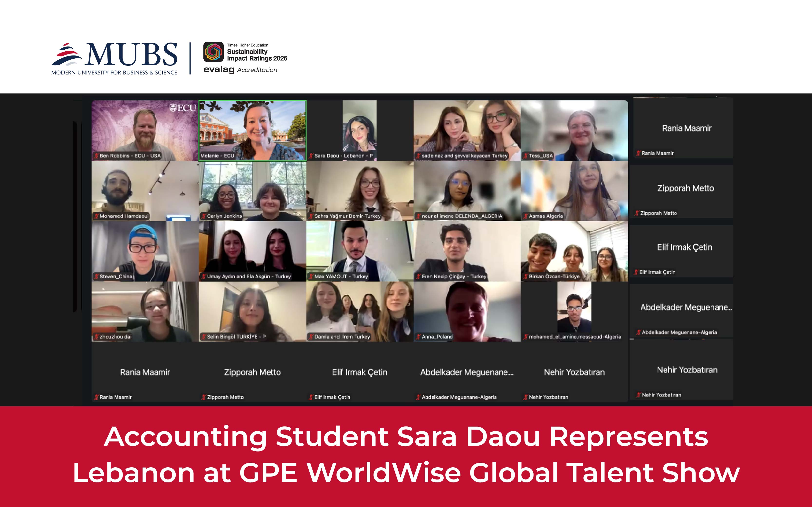Click muted mic icon beside Max YAMOUT - Turkey
The width and height of the screenshot is (812, 507).
[x=311, y=276]
